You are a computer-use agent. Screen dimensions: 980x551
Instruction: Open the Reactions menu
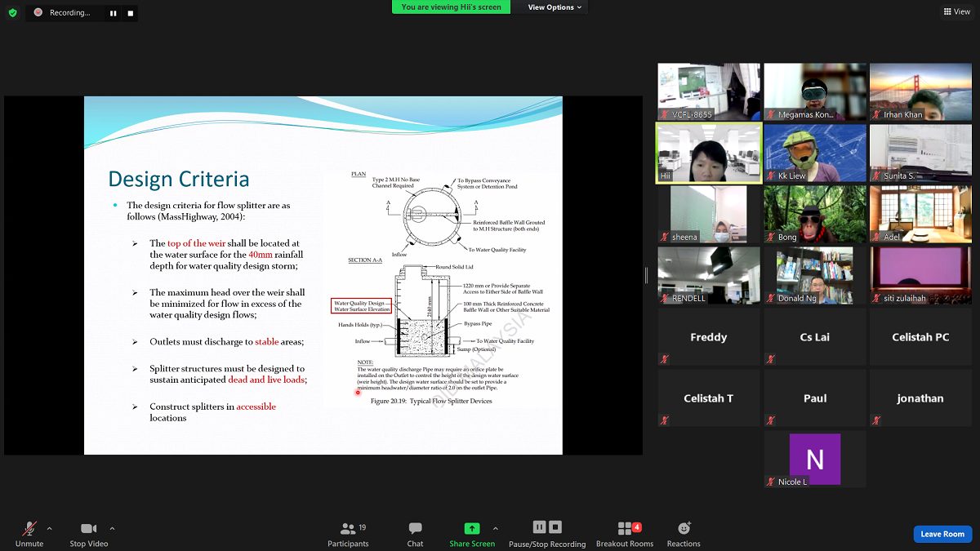point(684,535)
